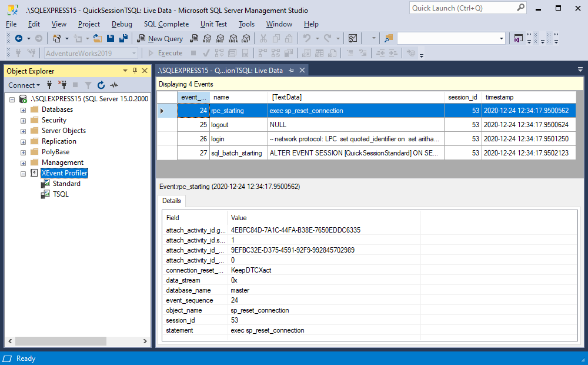588x365 pixels.
Task: Open the find combo box dropdown
Action: (502, 38)
